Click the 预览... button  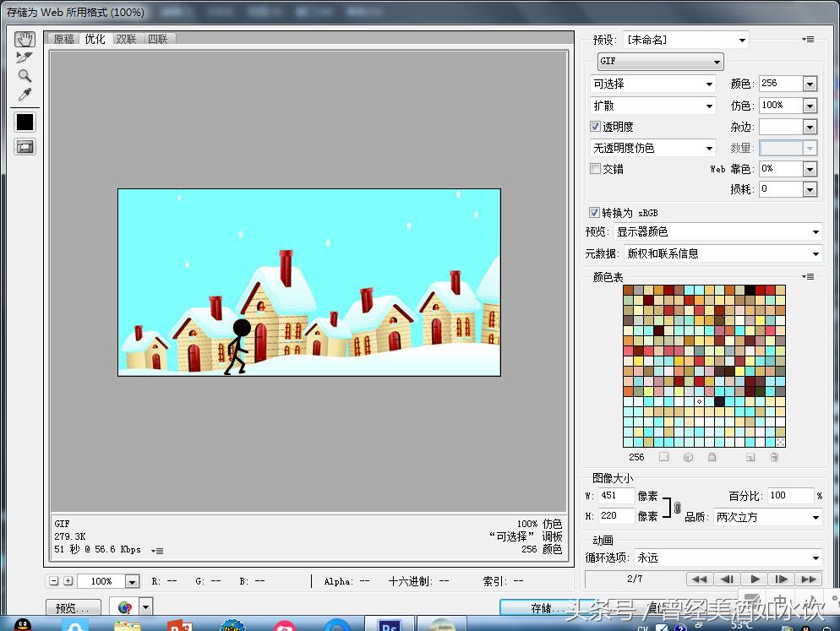point(73,607)
